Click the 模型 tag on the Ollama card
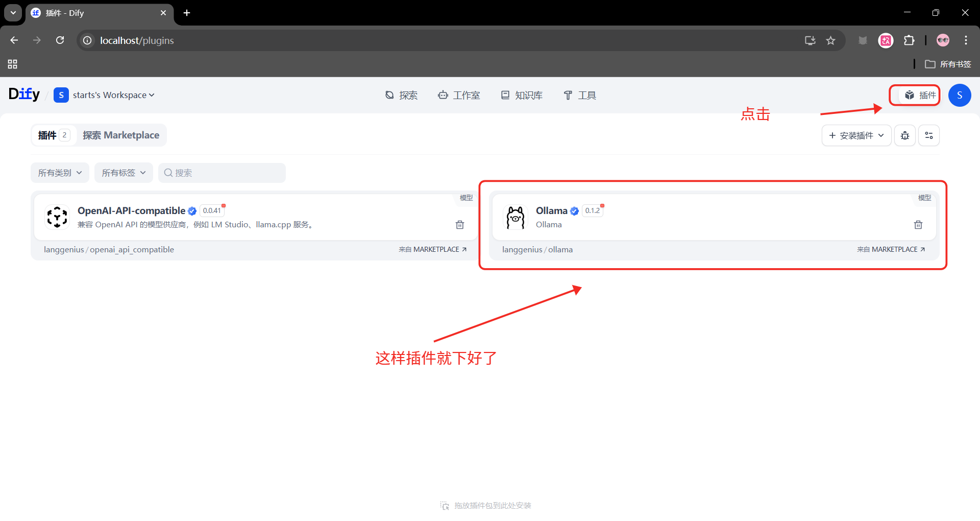 pyautogui.click(x=924, y=198)
